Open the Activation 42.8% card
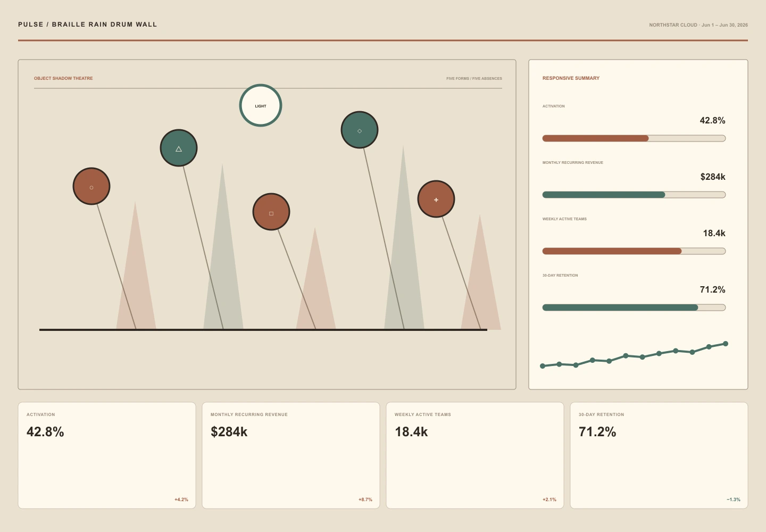 pyautogui.click(x=107, y=455)
